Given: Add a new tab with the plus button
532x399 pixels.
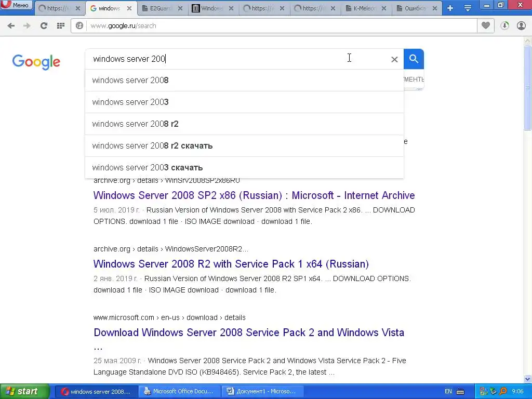Looking at the screenshot, I should click(x=450, y=8).
